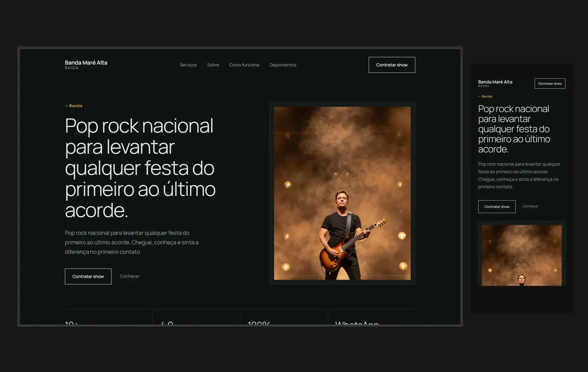
Task: Click the orange '— Banda' label in mobile preview
Action: tap(485, 96)
